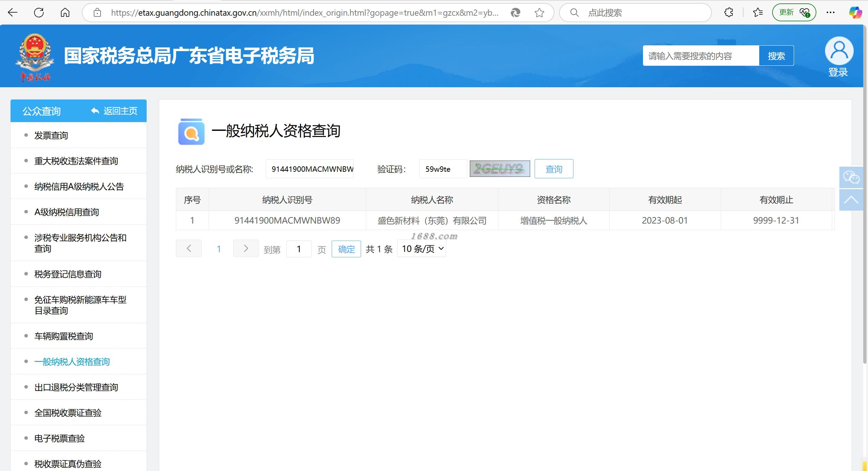Click the end date 9999-12-31 cell

tap(776, 221)
